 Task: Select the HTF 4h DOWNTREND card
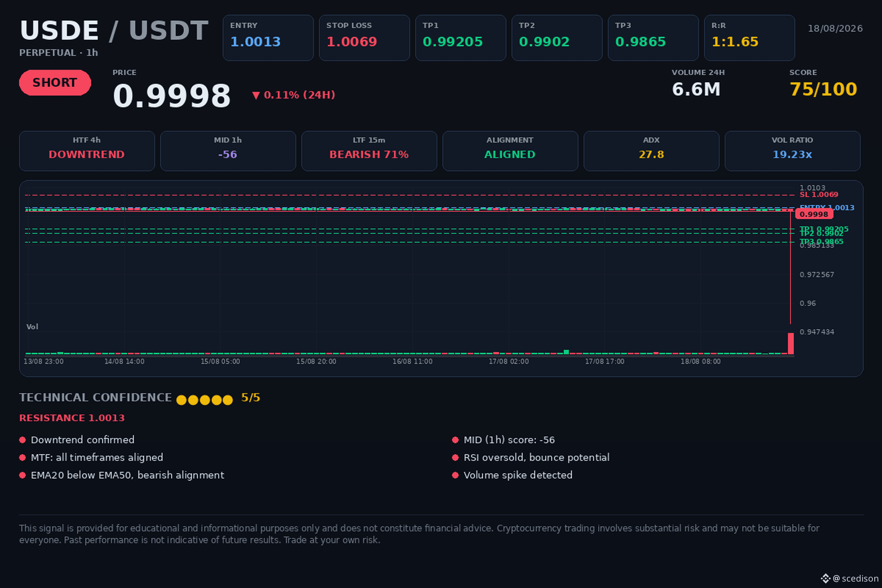pos(87,151)
